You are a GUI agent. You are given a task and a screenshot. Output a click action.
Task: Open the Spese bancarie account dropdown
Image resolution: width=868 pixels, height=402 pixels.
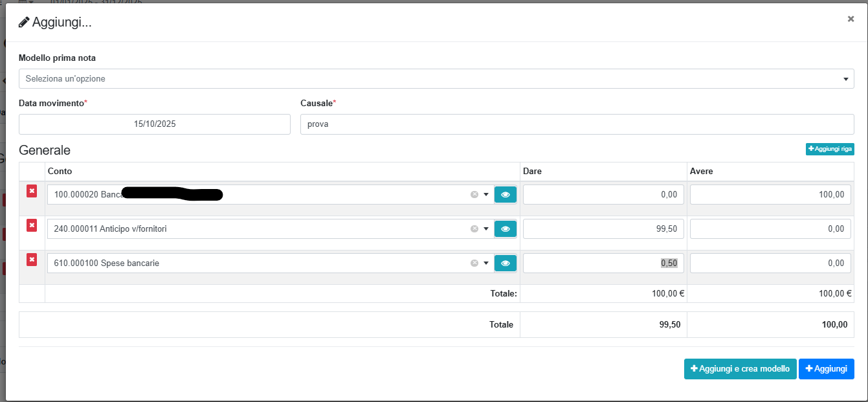point(485,263)
